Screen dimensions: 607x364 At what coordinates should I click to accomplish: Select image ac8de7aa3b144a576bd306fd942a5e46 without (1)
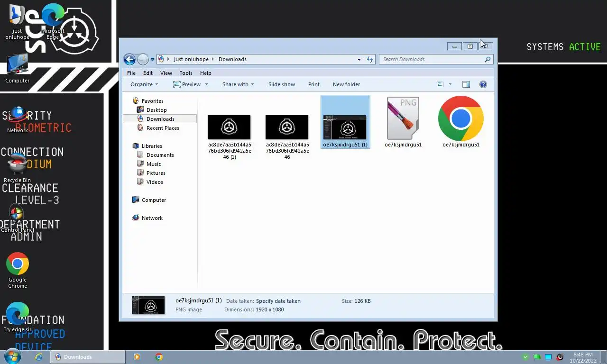coord(287,137)
